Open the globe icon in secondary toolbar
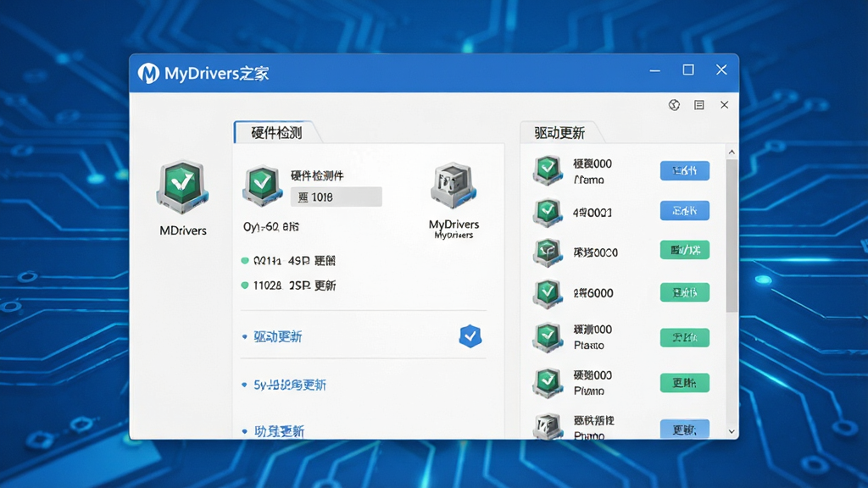Image resolution: width=868 pixels, height=488 pixels. tap(674, 105)
